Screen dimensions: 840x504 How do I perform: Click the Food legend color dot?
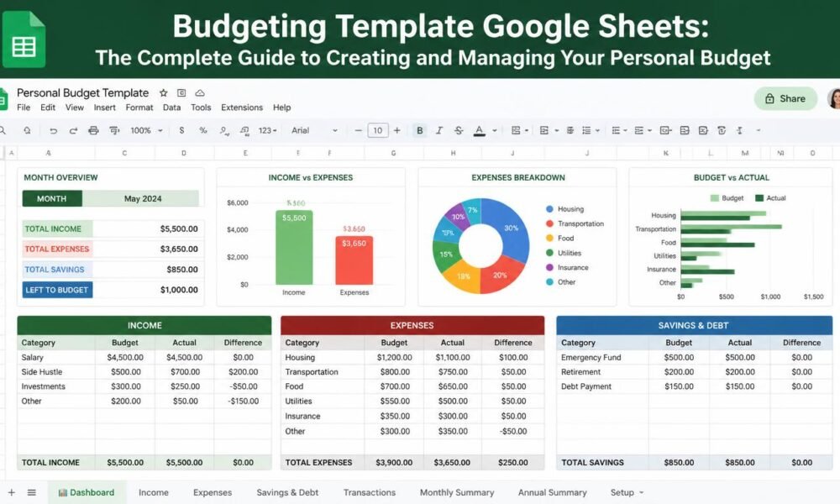pyautogui.click(x=549, y=239)
